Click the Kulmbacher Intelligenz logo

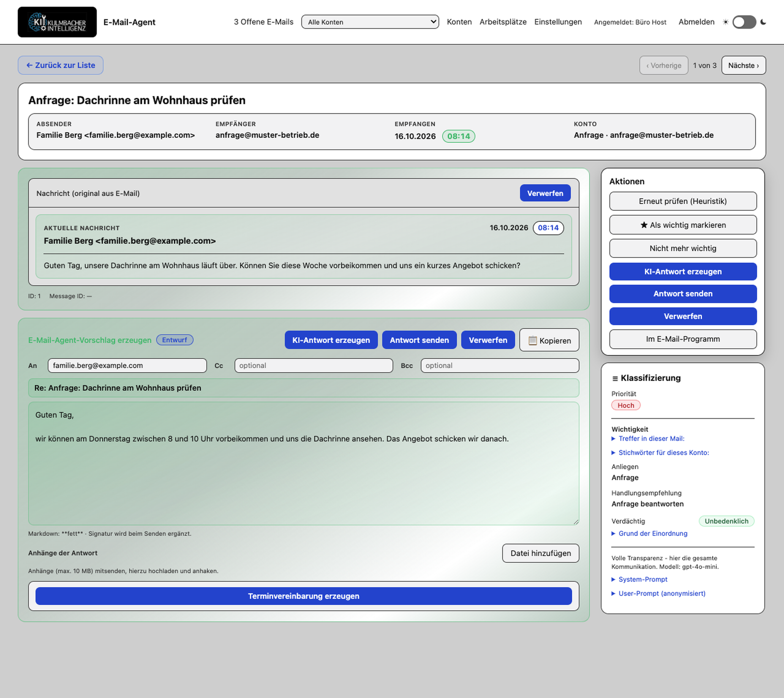click(57, 22)
